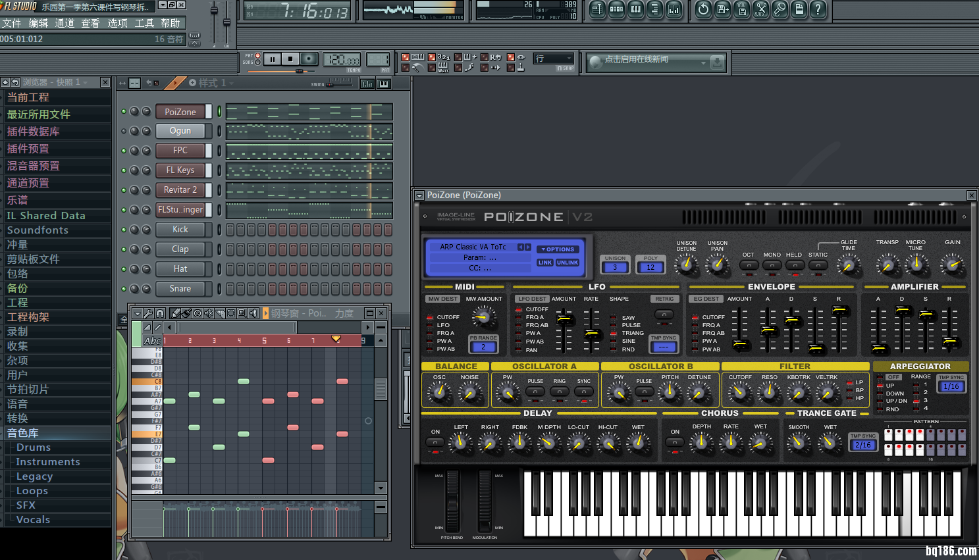Select the Snare channel button
This screenshot has width=979, height=560.
tap(180, 289)
